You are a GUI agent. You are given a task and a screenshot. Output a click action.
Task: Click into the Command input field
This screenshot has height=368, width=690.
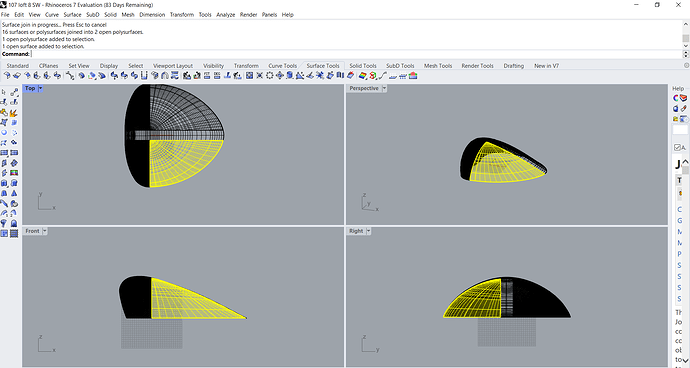click(356, 54)
